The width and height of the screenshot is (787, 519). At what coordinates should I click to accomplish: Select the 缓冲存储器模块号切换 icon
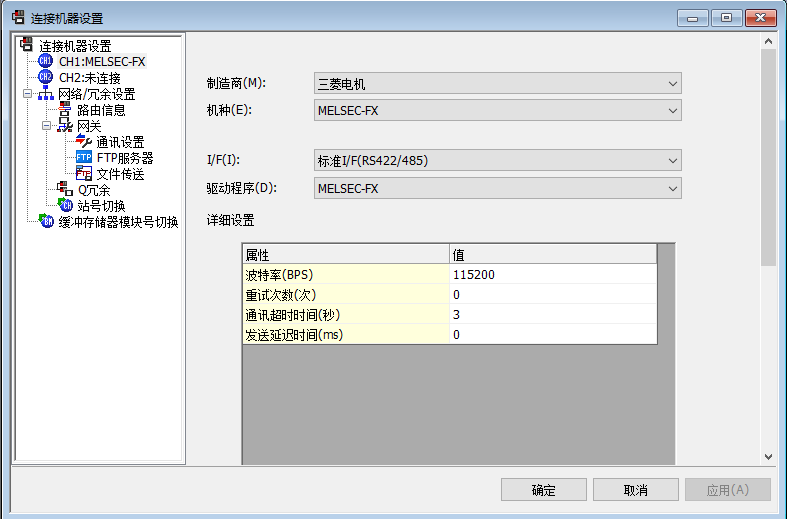point(45,222)
